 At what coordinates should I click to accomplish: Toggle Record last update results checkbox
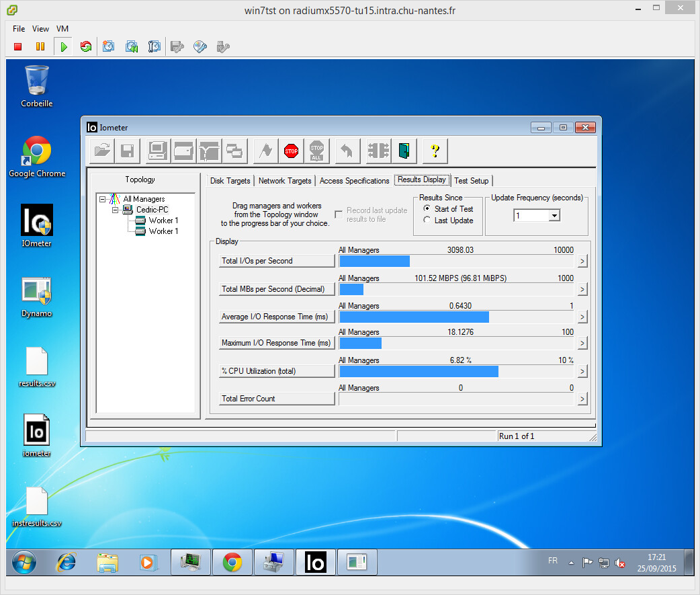click(339, 214)
